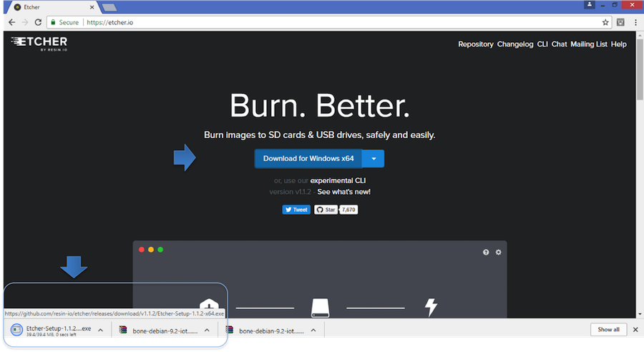Viewport: 644px width, 352px height.
Task: Open the settings gear in Etcher preview
Action: [499, 252]
